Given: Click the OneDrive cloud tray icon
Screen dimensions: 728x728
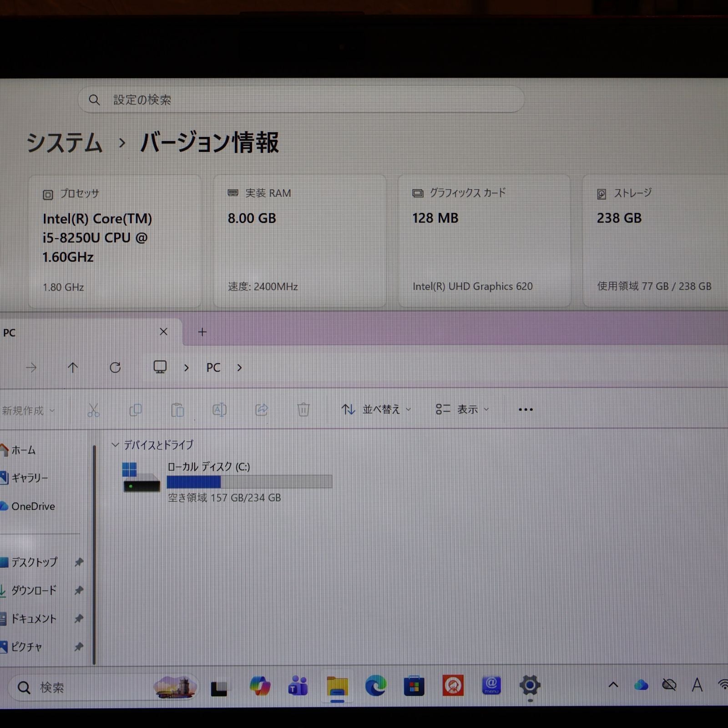Looking at the screenshot, I should pyautogui.click(x=641, y=685).
